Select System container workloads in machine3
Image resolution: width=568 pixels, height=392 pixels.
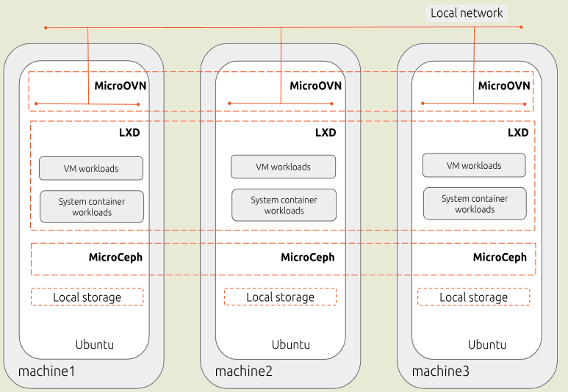point(475,203)
